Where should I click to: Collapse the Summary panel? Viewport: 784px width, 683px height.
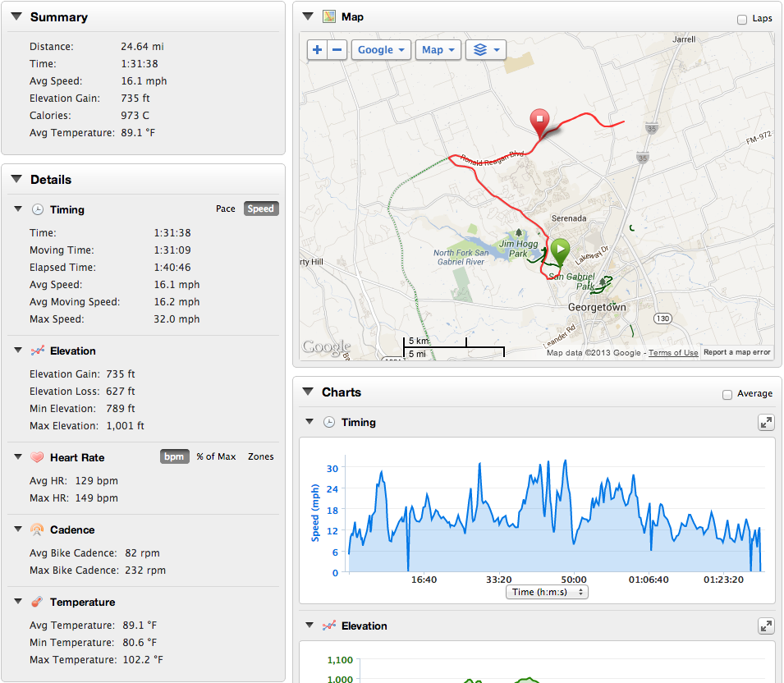point(16,17)
